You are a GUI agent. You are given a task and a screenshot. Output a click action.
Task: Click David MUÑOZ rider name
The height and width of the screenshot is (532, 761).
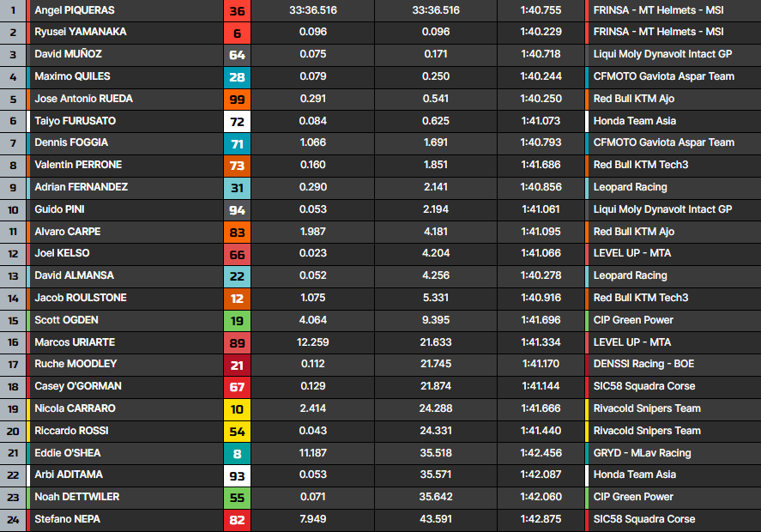67,55
